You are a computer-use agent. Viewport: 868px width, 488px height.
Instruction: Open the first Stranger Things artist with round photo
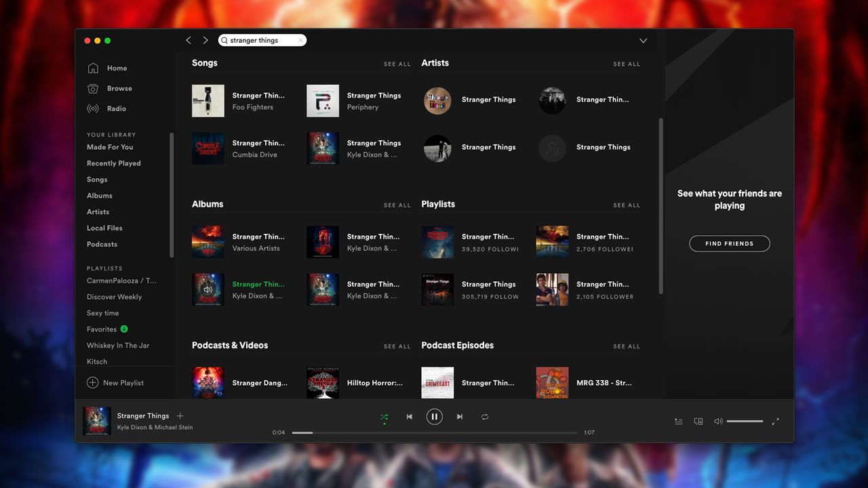(x=437, y=100)
